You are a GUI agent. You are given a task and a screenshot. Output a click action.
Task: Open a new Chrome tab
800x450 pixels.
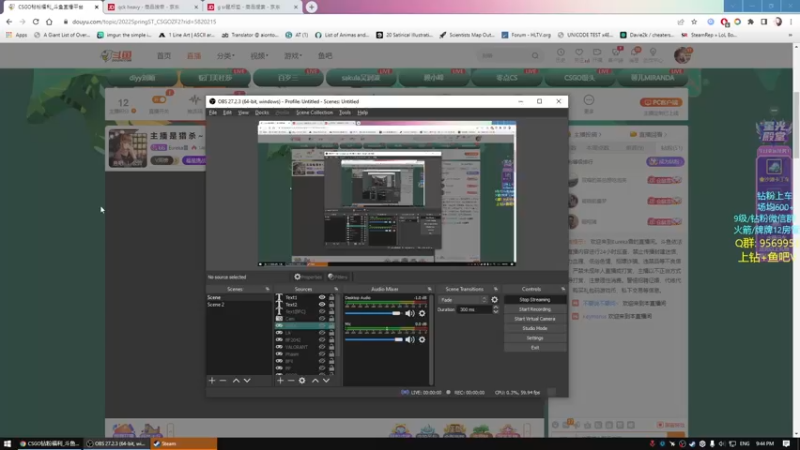311,7
